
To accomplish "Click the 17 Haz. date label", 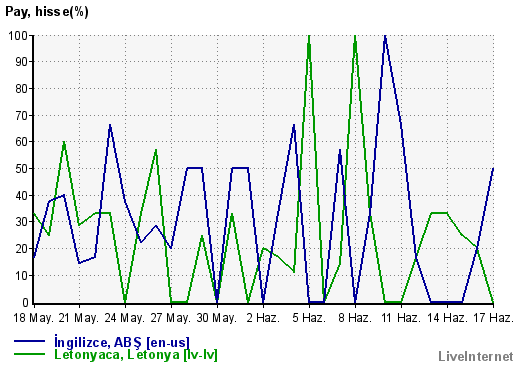I will point(493,318).
